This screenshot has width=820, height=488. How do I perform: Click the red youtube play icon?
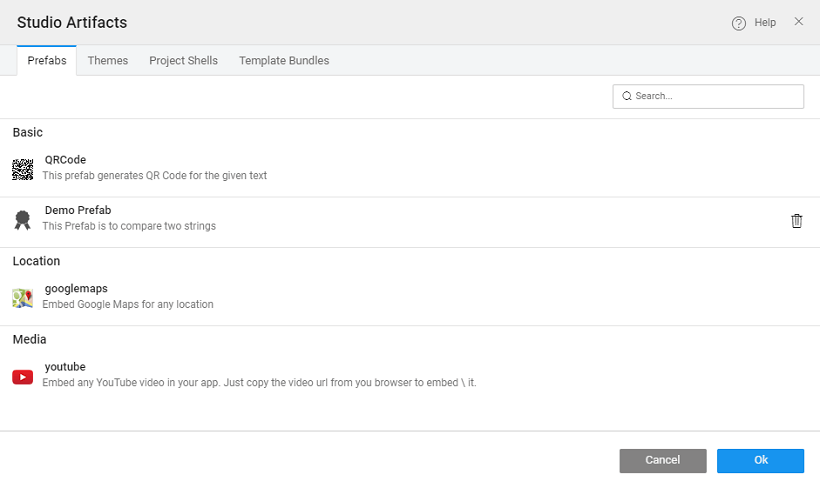(x=22, y=377)
